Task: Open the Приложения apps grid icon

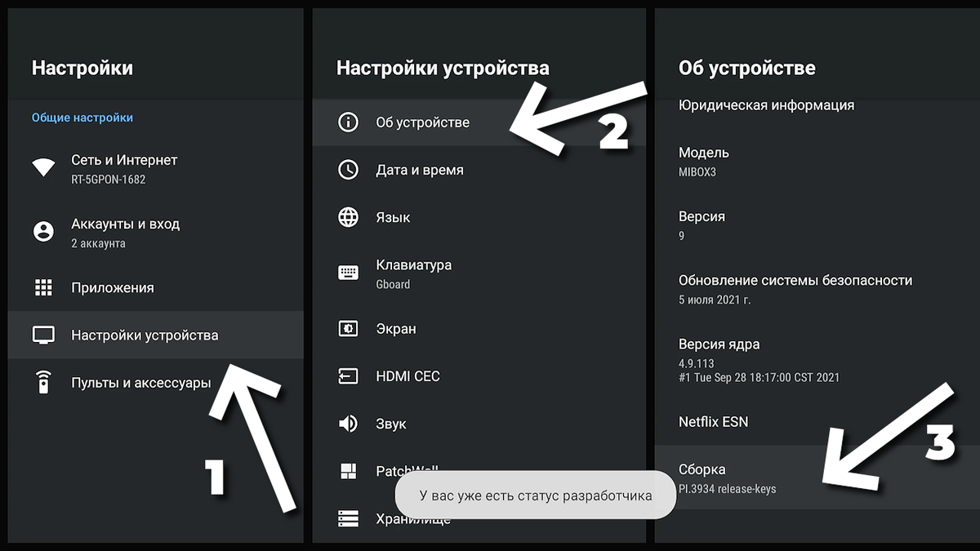Action: 43,287
